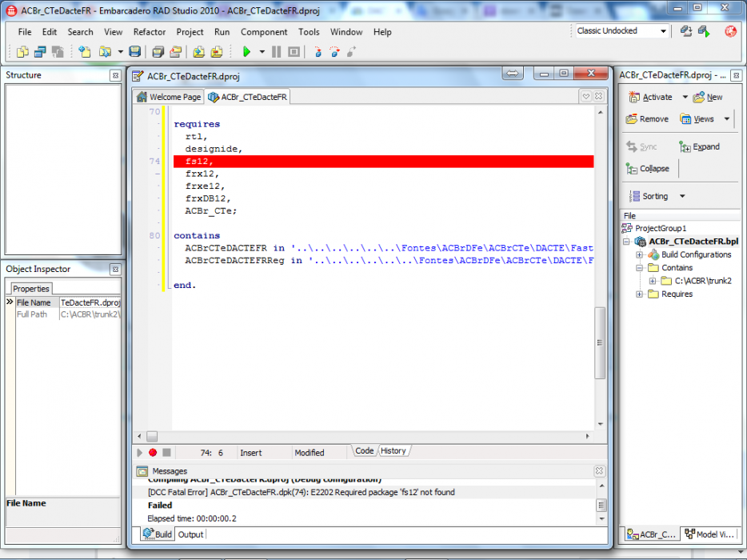Open the Activate dropdown arrow
747x560 pixels.
click(685, 98)
